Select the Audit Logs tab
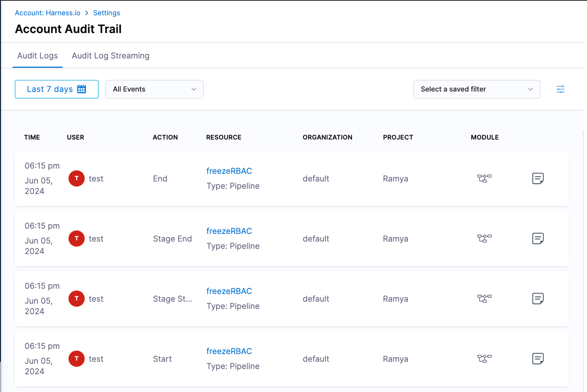The width and height of the screenshot is (587, 392). (x=37, y=56)
